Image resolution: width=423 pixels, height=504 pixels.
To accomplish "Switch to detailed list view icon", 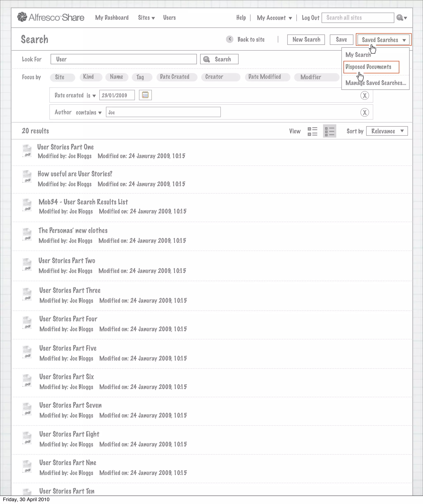I will coord(329,131).
